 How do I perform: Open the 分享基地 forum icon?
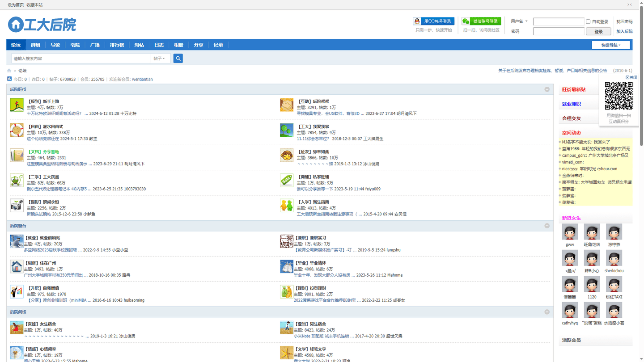point(17,155)
